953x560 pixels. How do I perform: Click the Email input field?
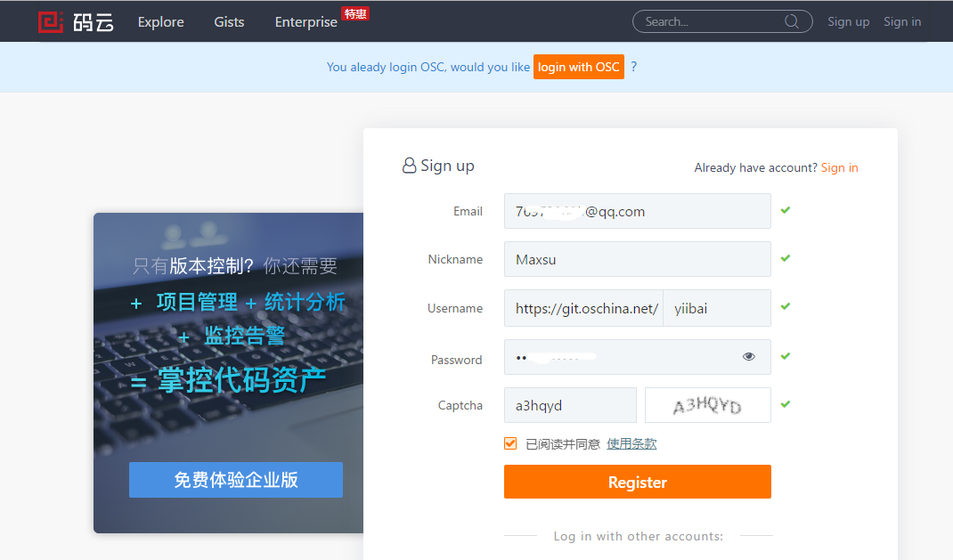tap(638, 211)
